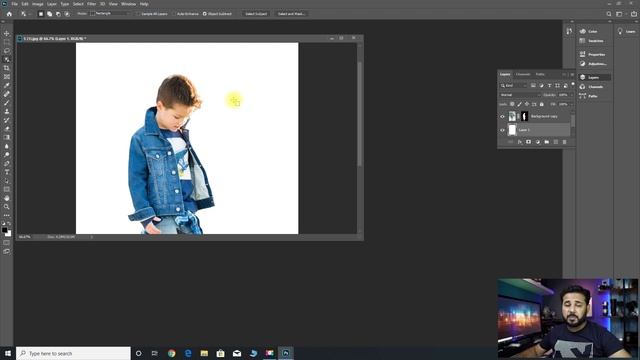Select the Dodge tool
This screenshot has width=640, height=360.
tap(7, 155)
